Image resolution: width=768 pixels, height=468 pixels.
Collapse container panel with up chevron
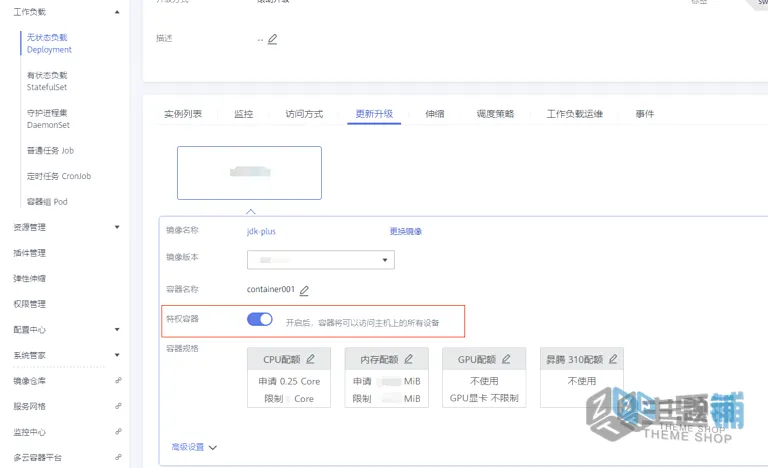click(x=250, y=211)
